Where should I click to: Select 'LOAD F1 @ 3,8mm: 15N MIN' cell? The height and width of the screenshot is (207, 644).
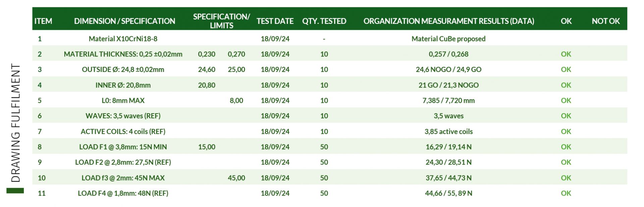click(123, 147)
